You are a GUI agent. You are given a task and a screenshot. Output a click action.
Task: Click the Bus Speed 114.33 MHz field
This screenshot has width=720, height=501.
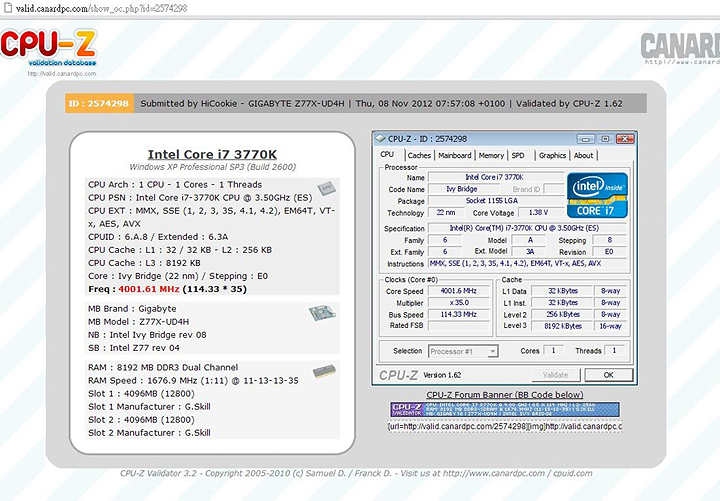(459, 315)
